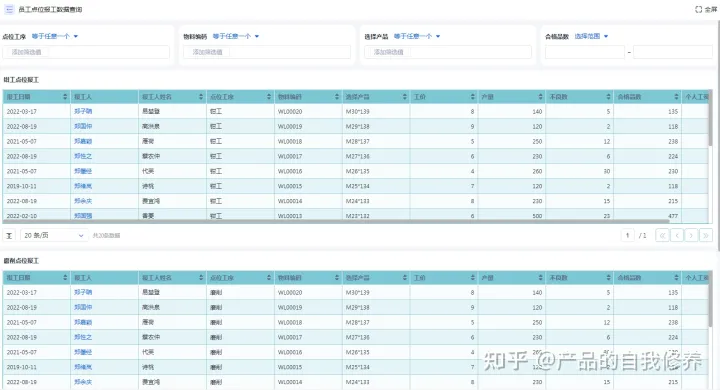Screen dimensions: 720x390
Task: Focus the 选择产品 filter value input
Action: pos(448,52)
